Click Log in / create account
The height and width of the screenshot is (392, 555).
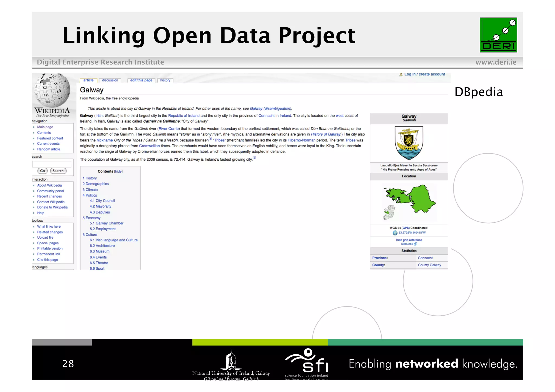point(425,74)
